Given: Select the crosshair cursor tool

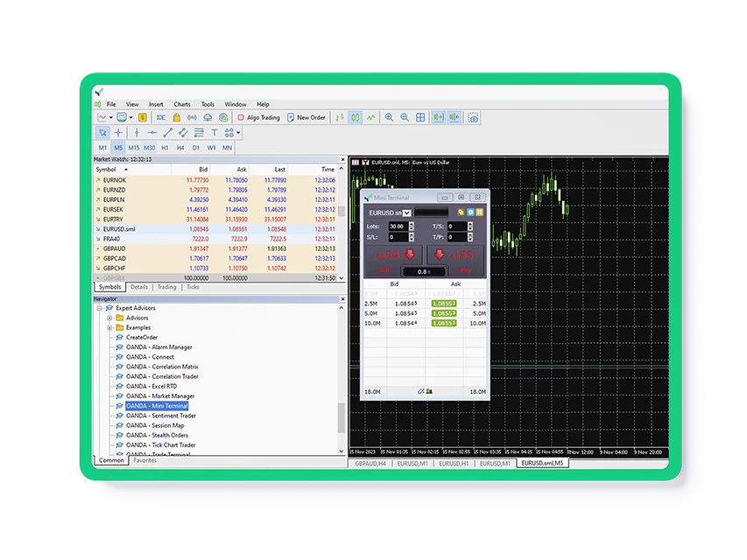Looking at the screenshot, I should coord(118,133).
